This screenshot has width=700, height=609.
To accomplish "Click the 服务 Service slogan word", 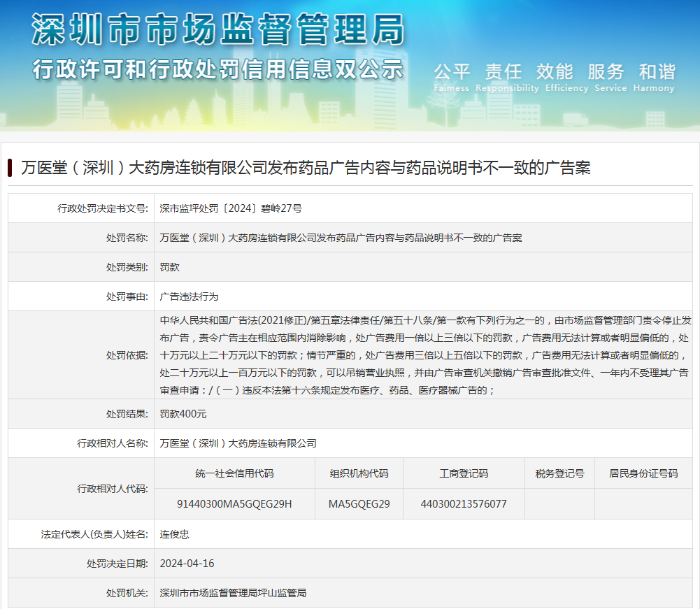I will [610, 77].
